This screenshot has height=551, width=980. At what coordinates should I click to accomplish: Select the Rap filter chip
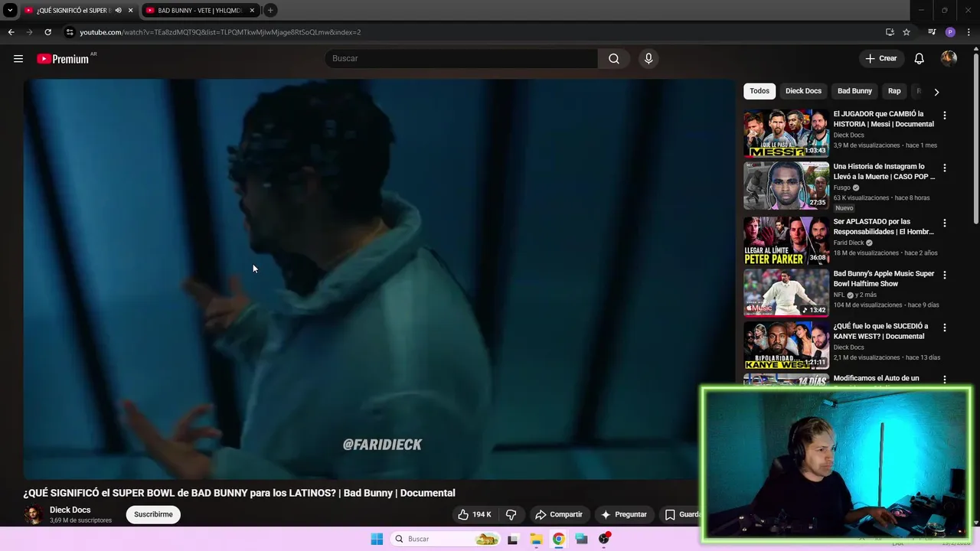coord(894,91)
